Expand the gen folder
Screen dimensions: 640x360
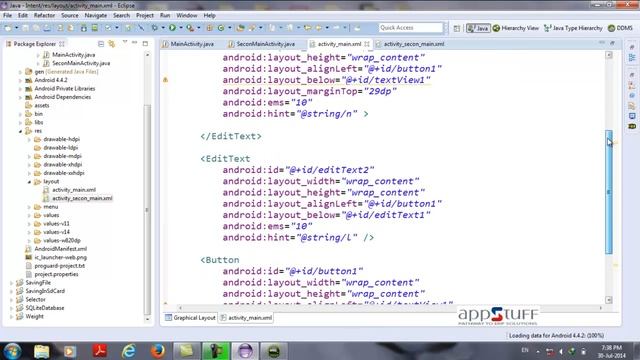point(20,72)
